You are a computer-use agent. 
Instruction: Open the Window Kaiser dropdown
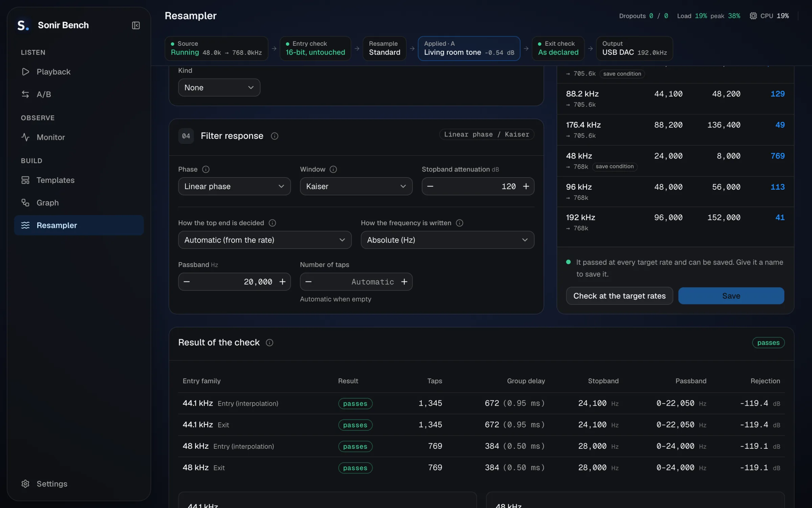356,187
